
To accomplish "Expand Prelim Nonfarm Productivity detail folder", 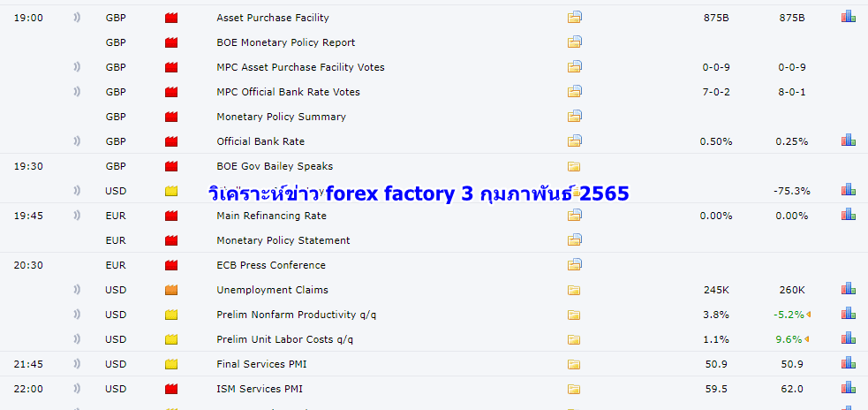I will click(x=575, y=315).
